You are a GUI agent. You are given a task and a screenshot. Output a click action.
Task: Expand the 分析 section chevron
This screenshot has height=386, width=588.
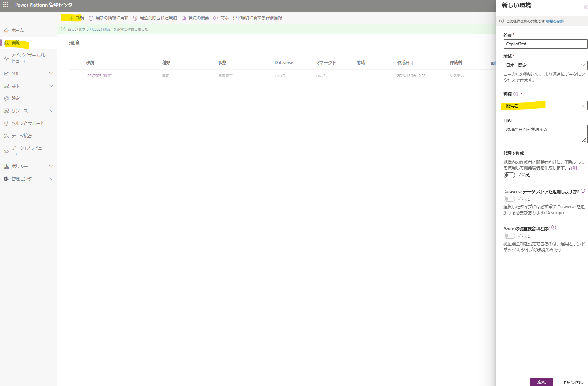tap(51, 73)
